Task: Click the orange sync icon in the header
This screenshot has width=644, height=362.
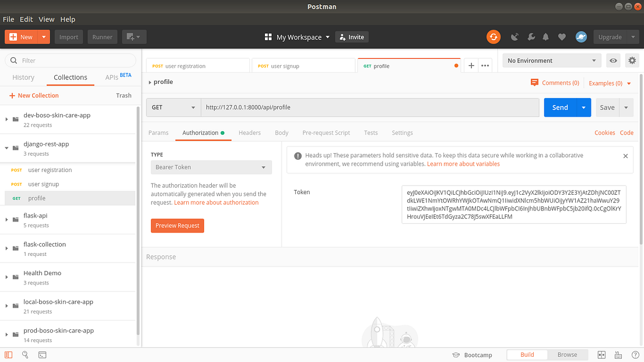Action: point(493,36)
